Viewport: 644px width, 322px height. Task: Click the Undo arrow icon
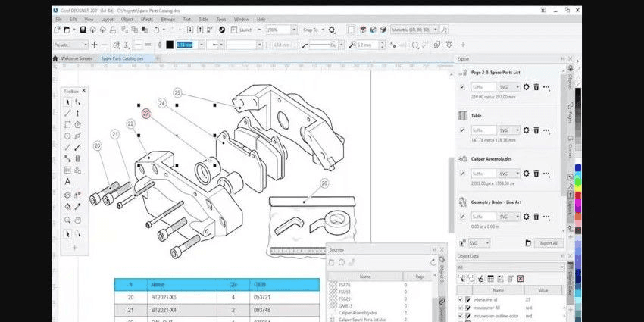point(157,30)
